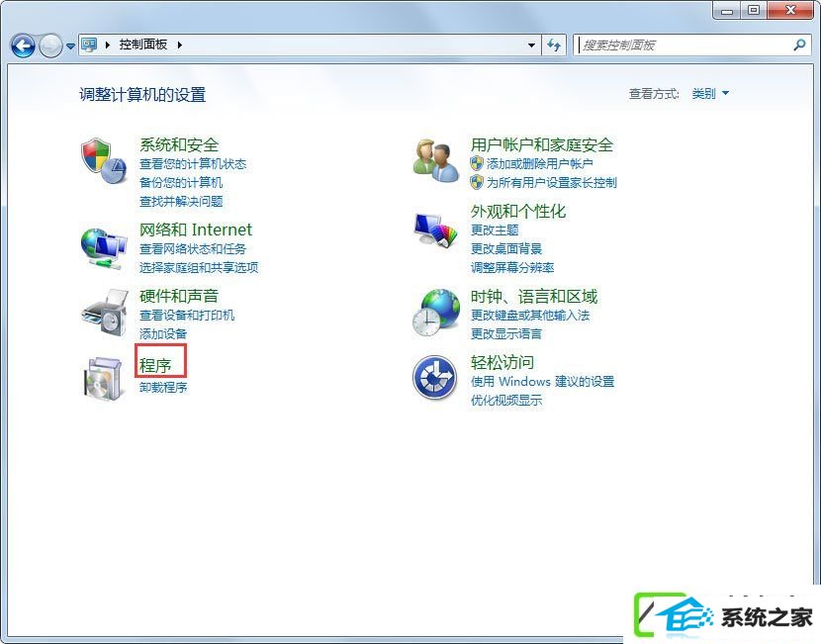Open the 程序 category heading
Viewport: 821px width, 644px height.
tap(155, 365)
